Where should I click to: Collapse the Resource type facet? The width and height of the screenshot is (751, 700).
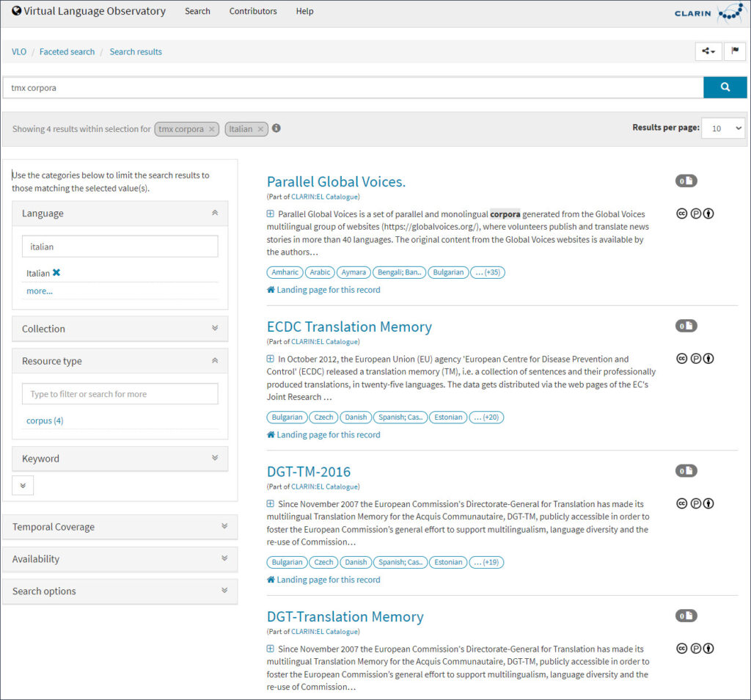pyautogui.click(x=214, y=361)
